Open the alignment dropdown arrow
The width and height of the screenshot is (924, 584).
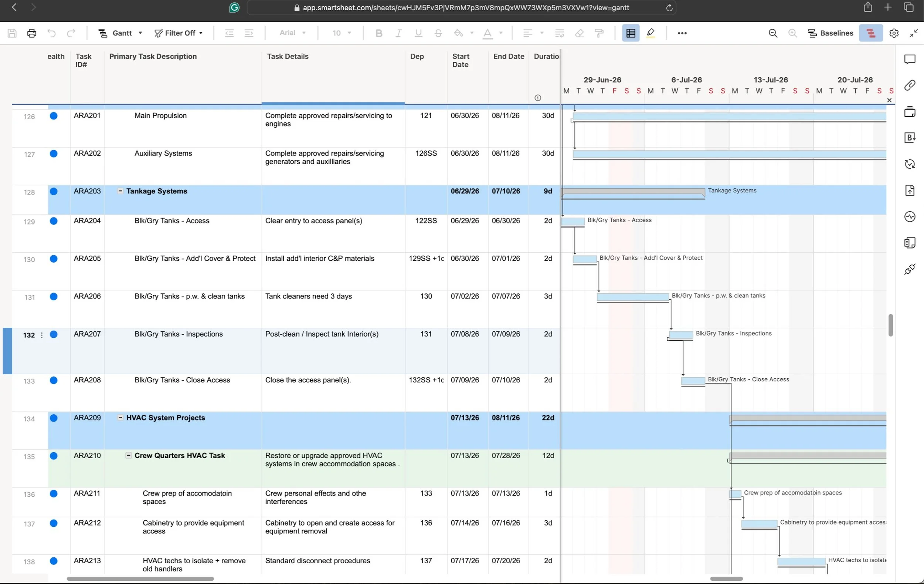click(542, 33)
